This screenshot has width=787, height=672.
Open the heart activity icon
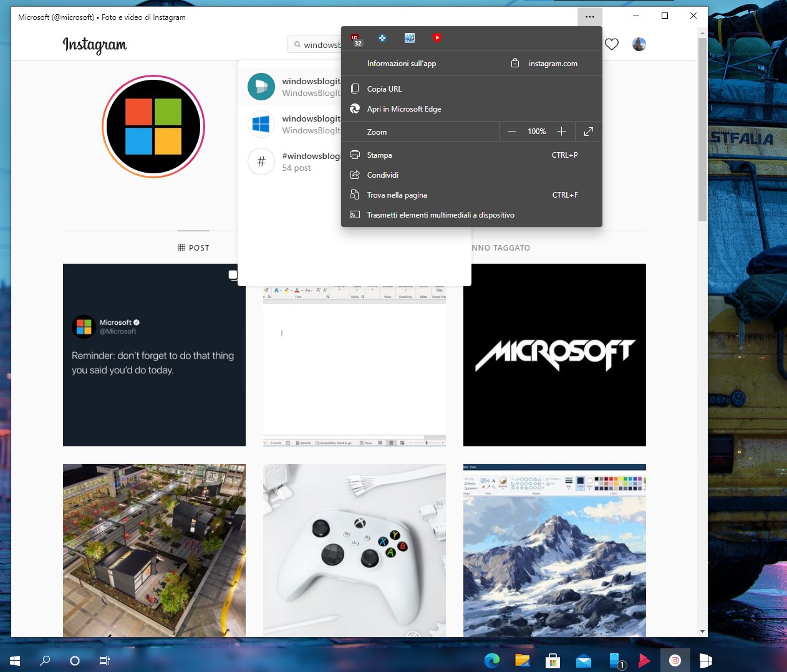[612, 44]
